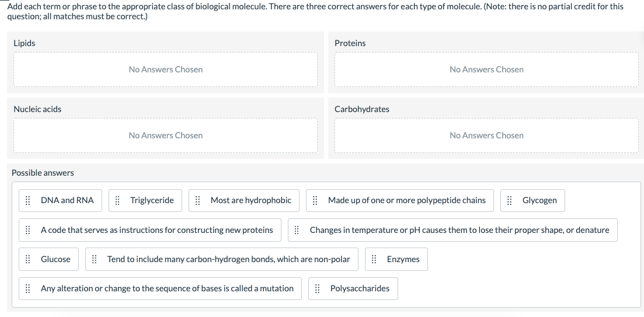Click drag handle beside Polysaccharides
The height and width of the screenshot is (317, 644).
pyautogui.click(x=317, y=288)
